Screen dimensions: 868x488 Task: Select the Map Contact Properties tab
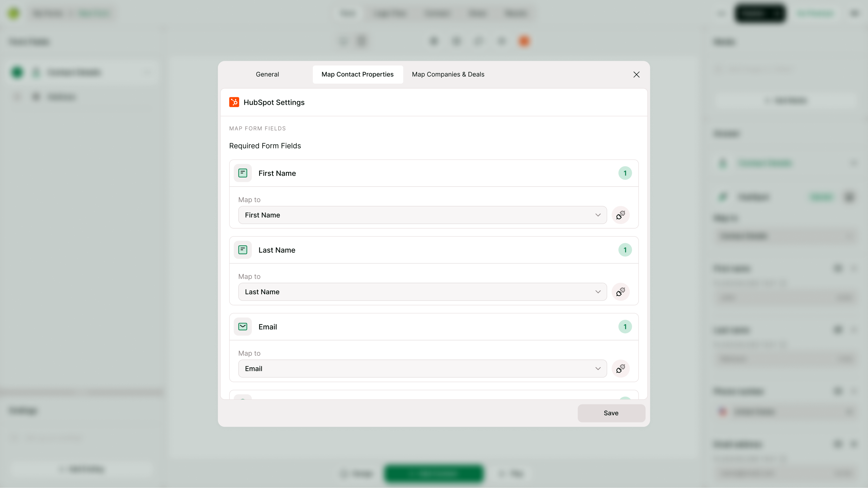click(357, 75)
